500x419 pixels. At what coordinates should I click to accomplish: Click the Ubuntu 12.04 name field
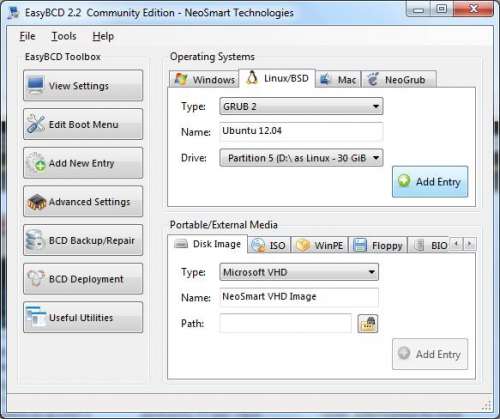coord(301,131)
